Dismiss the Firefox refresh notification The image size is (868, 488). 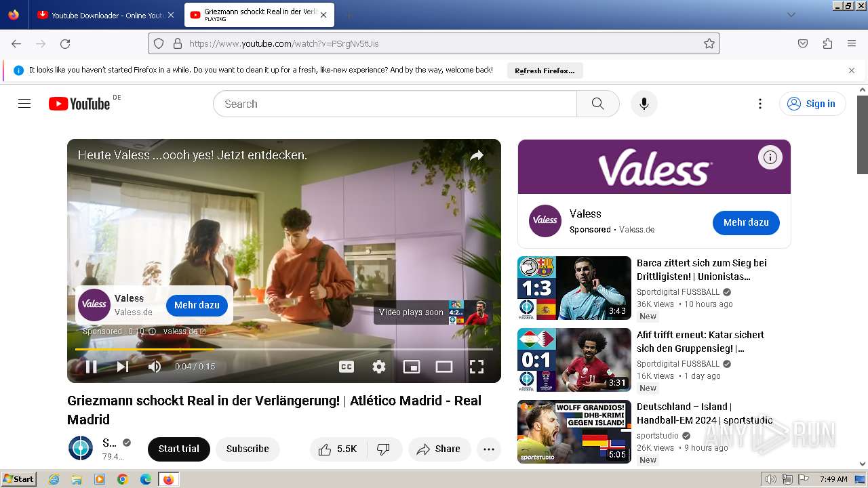coord(852,70)
